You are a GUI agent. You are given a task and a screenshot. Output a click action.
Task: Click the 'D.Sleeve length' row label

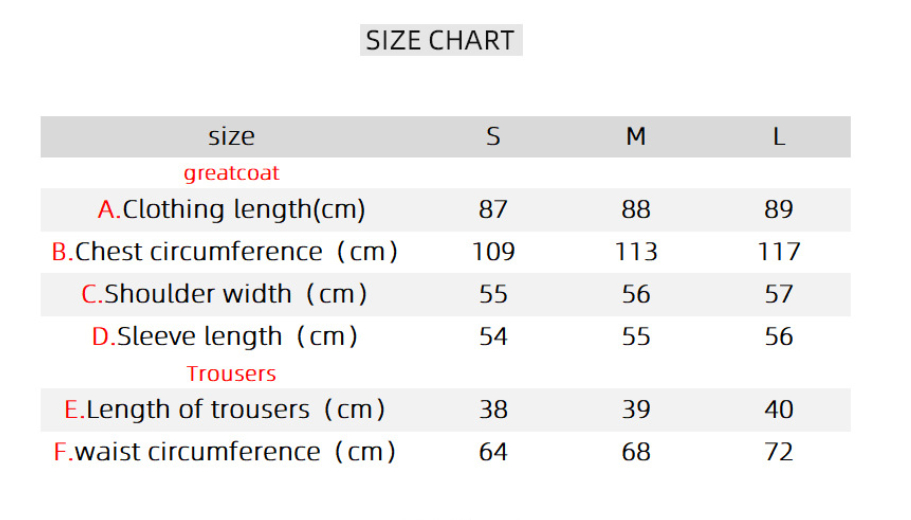click(x=225, y=337)
